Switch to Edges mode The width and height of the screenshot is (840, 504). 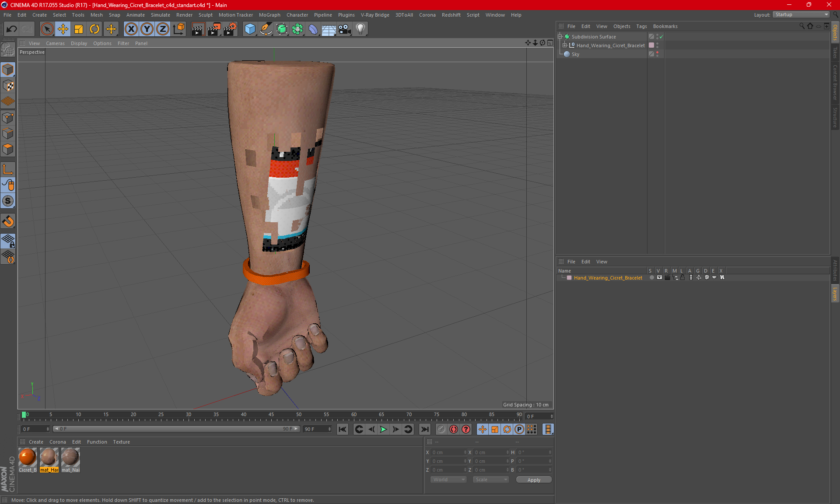(x=8, y=133)
